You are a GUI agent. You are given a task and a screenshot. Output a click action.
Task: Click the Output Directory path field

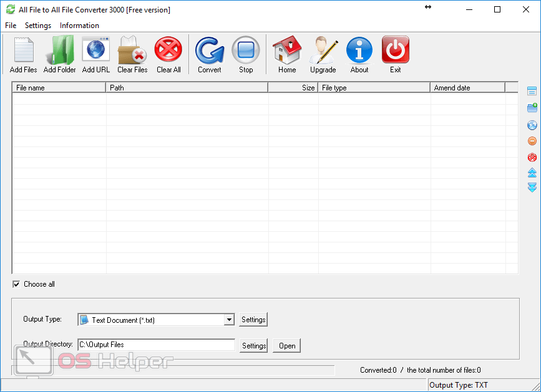pos(155,345)
